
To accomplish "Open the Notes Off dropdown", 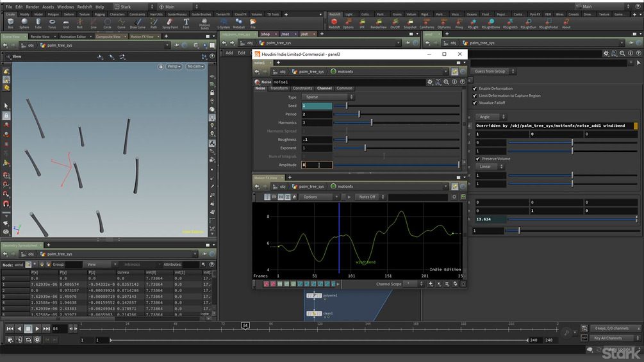I will [x=370, y=197].
